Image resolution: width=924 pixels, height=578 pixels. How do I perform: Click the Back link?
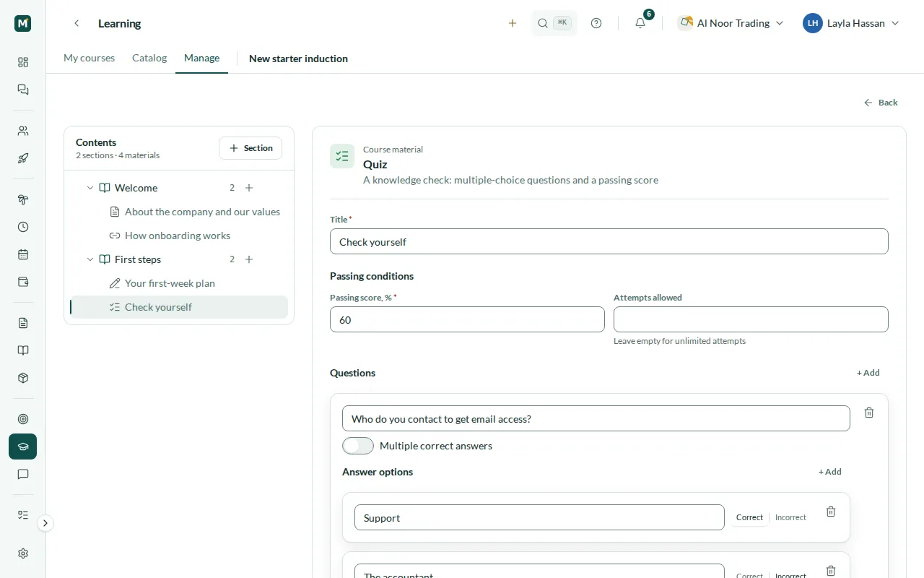(881, 103)
